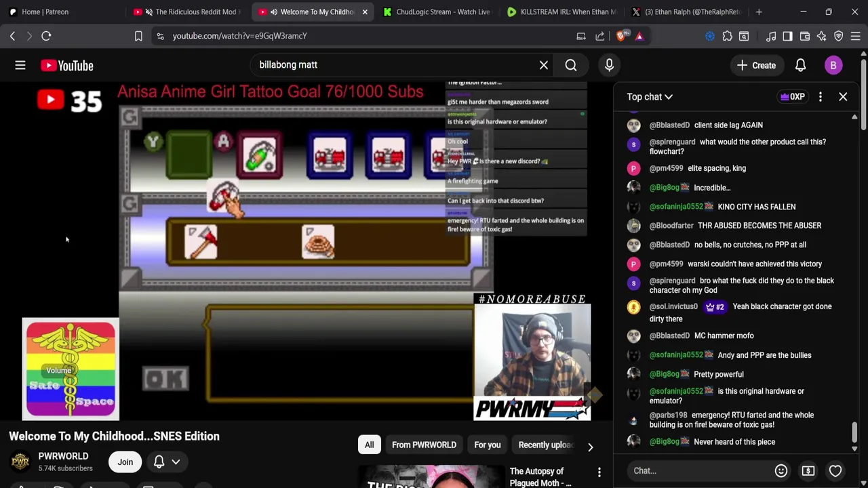This screenshot has width=868, height=488.
Task: Click the YouTube URL address field
Action: (x=366, y=36)
